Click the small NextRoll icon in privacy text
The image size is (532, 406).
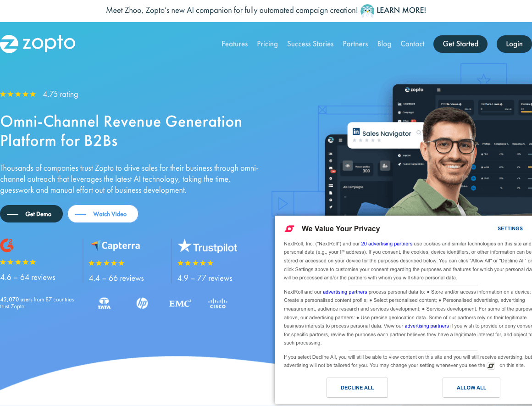tap(491, 366)
